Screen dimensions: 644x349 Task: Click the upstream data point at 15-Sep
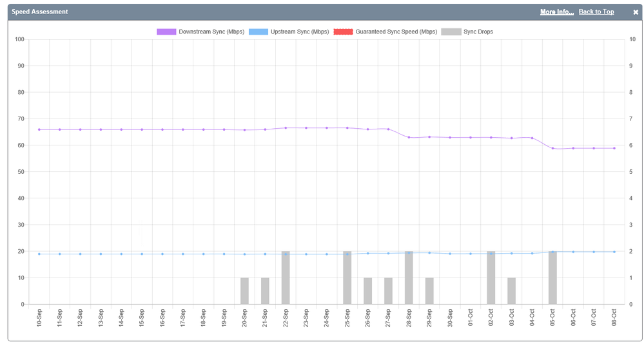pyautogui.click(x=142, y=254)
